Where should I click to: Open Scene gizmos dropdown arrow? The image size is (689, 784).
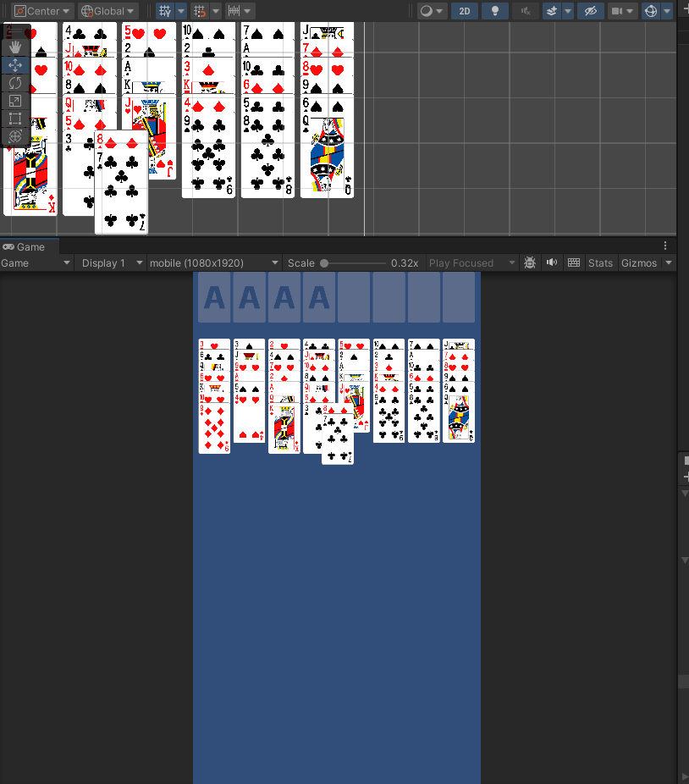coord(667,11)
